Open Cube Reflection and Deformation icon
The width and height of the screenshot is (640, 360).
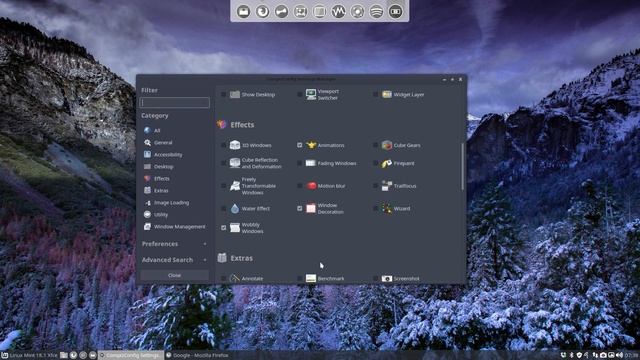click(235, 163)
